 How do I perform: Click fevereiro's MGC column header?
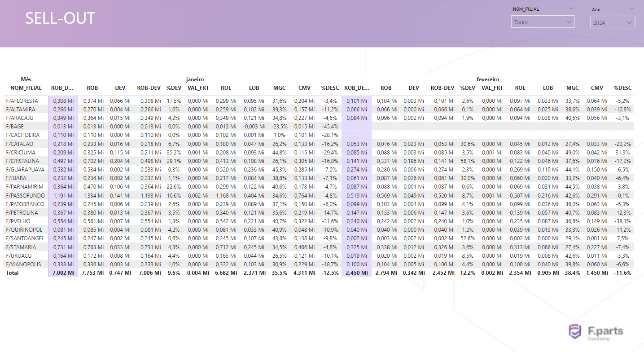(x=573, y=88)
